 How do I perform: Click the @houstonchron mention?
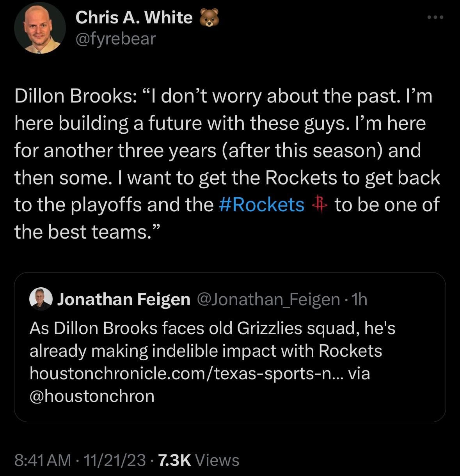(x=92, y=396)
